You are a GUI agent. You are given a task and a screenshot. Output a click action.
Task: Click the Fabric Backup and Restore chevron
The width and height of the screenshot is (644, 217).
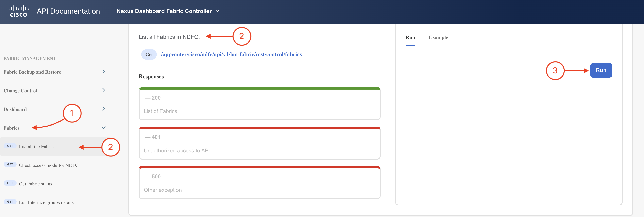coord(103,72)
